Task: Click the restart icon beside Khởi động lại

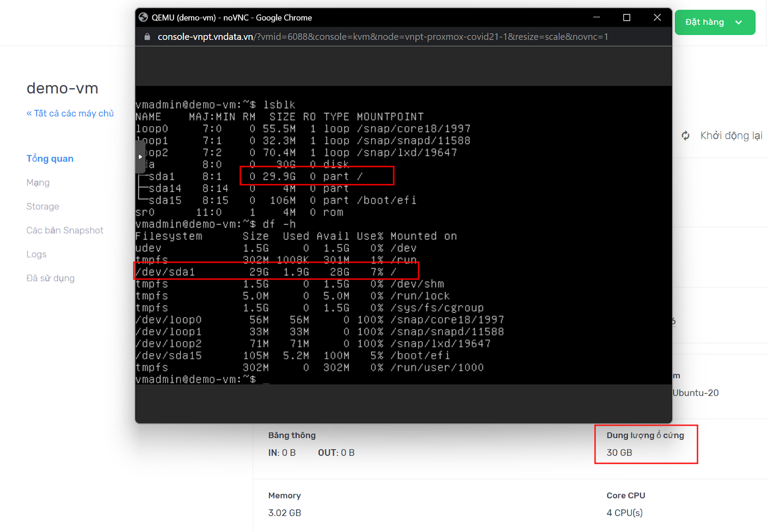Action: (685, 136)
